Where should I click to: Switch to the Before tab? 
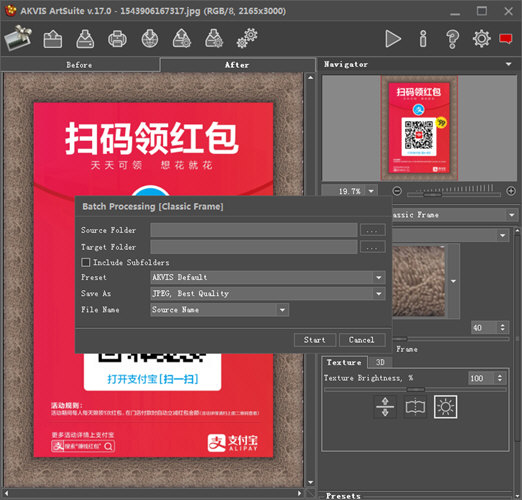(79, 65)
